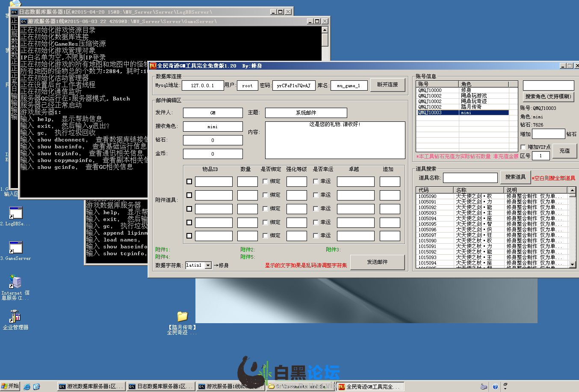Image resolution: width=579 pixels, height=392 pixels.
Task: Open the 2.LogDBServer desktop shortcut icon
Action: coord(16,213)
